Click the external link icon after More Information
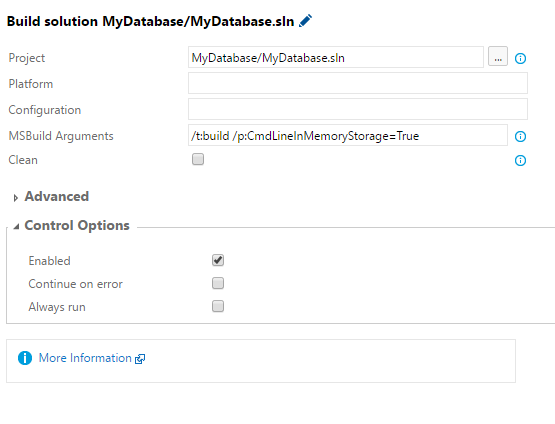This screenshot has height=424, width=555. 140,359
